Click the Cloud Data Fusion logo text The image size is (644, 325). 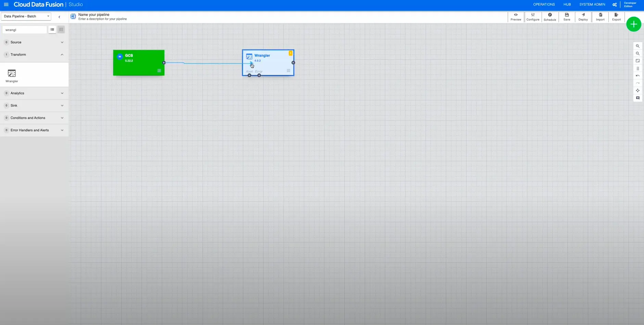point(38,4)
